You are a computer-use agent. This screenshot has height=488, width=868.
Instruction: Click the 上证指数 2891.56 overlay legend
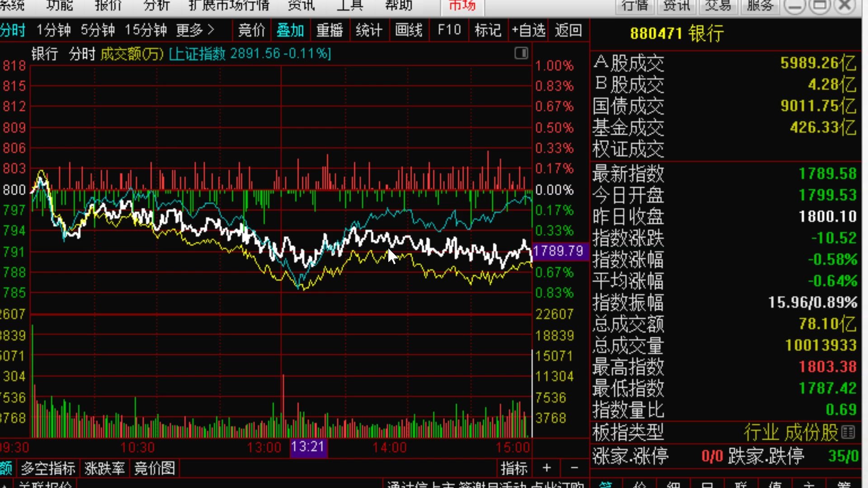click(x=250, y=54)
